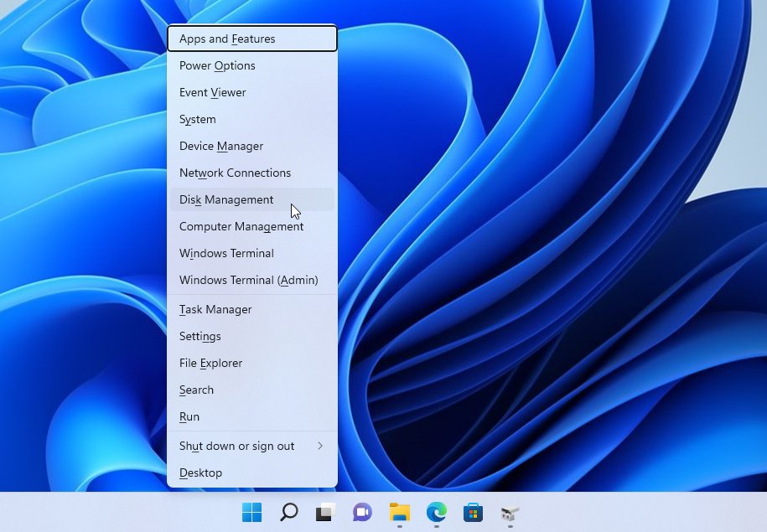Launch Microsoft Edge from the taskbar
This screenshot has height=532, width=767.
coord(437,512)
